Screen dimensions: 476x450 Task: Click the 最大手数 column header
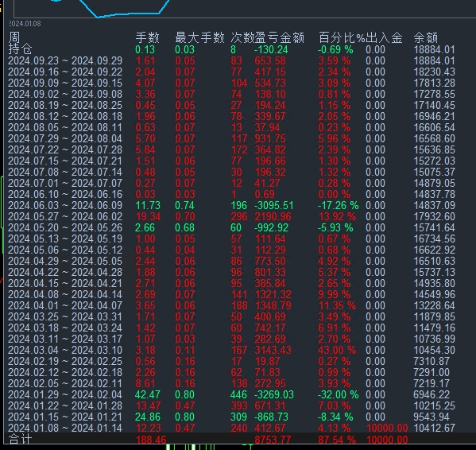[199, 38]
